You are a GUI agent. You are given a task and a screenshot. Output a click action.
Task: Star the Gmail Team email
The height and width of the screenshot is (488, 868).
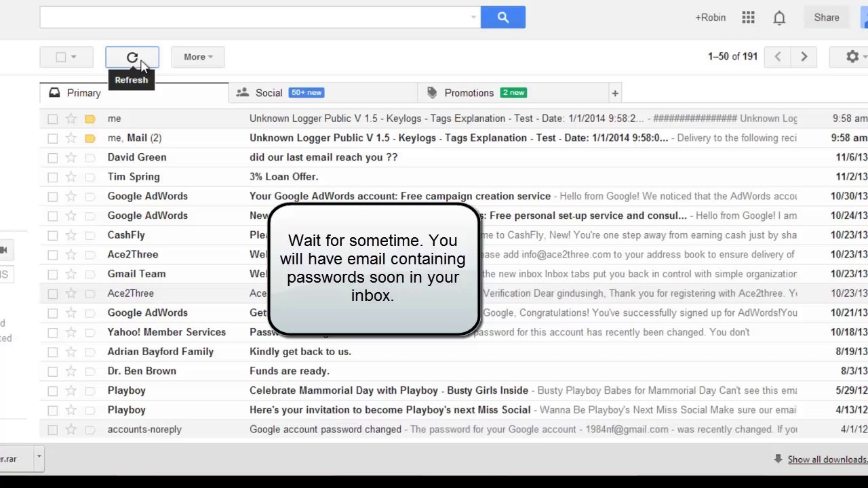(x=71, y=274)
